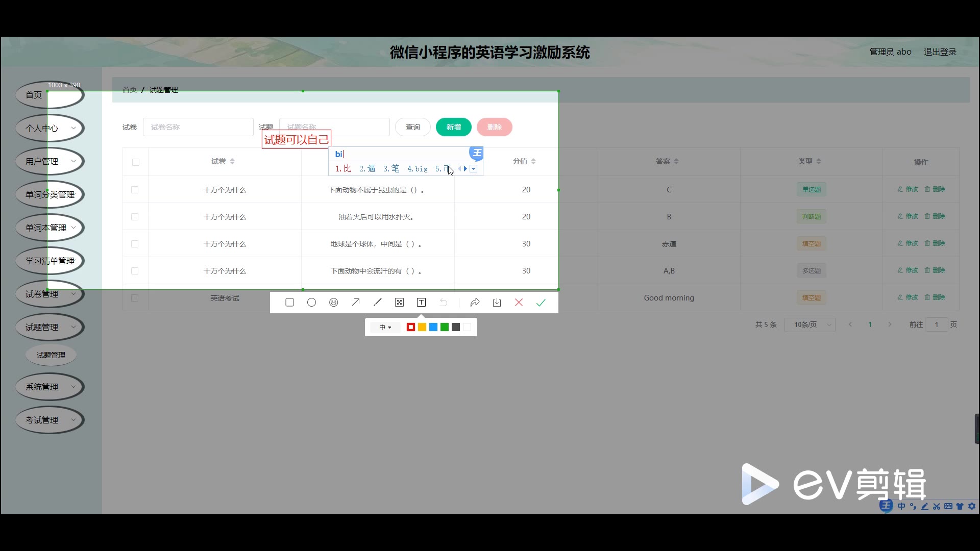Tick checkbox for 下面动物不属于昆虫的是 row
Screen dimensions: 980x551
coord(135,190)
